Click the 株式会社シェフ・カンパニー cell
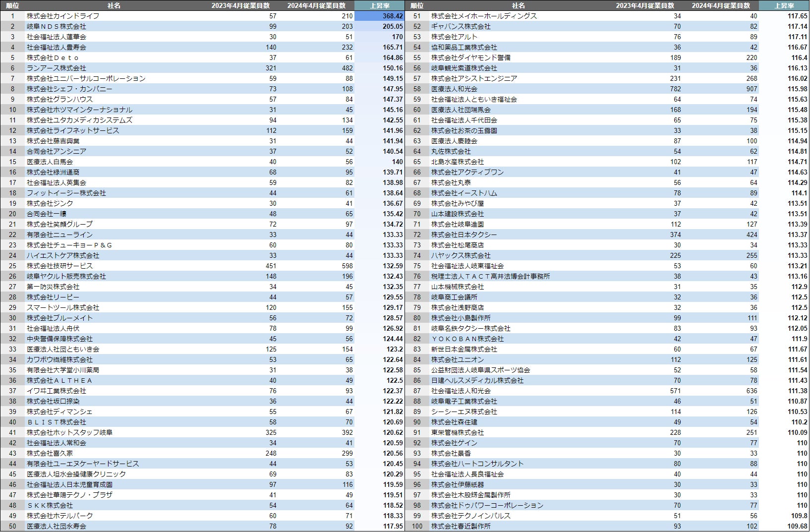810x532 pixels. [69, 89]
